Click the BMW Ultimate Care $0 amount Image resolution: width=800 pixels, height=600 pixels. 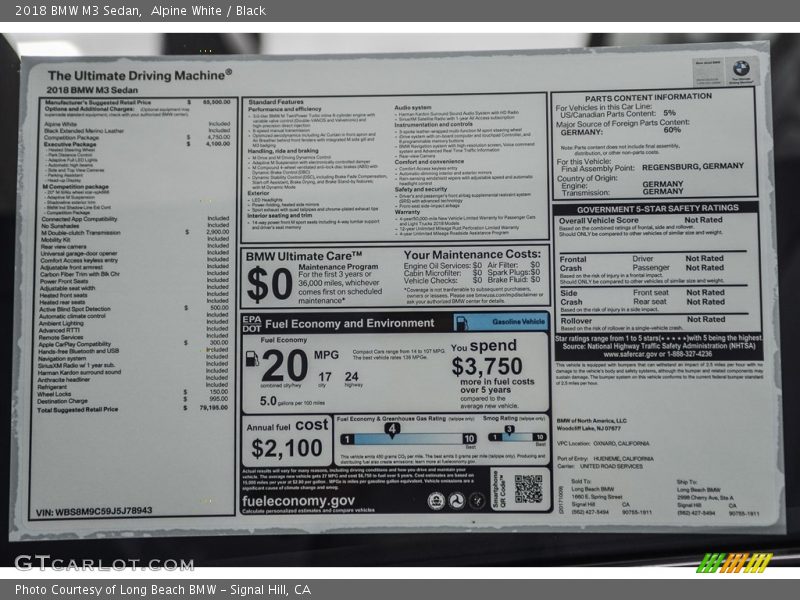[269, 284]
